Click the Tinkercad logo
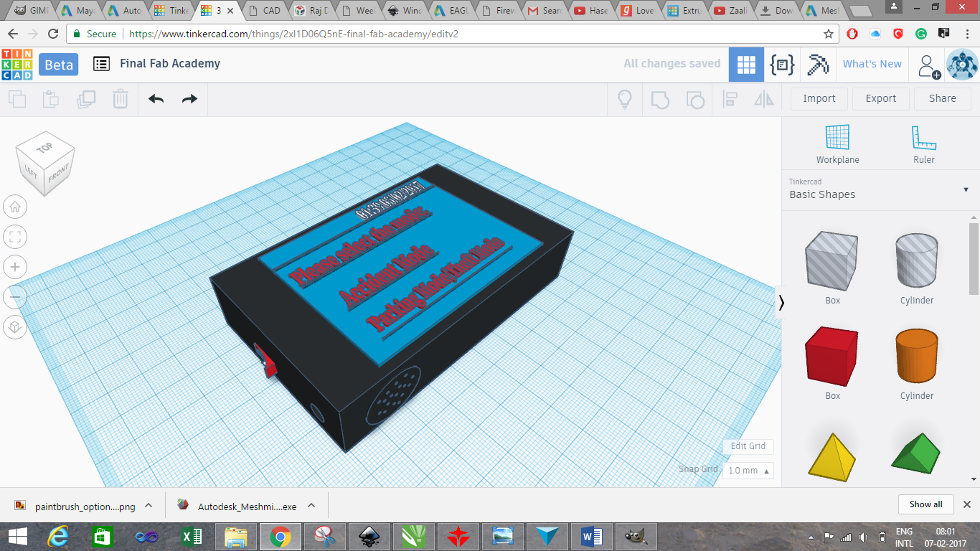Screen dimensions: 980x551 (x=17, y=65)
